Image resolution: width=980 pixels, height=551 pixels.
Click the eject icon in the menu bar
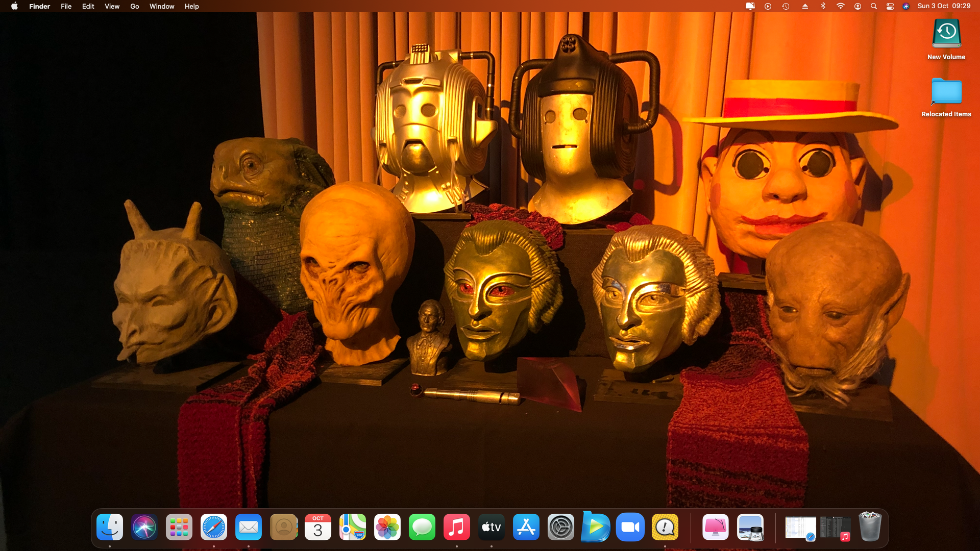(x=805, y=6)
